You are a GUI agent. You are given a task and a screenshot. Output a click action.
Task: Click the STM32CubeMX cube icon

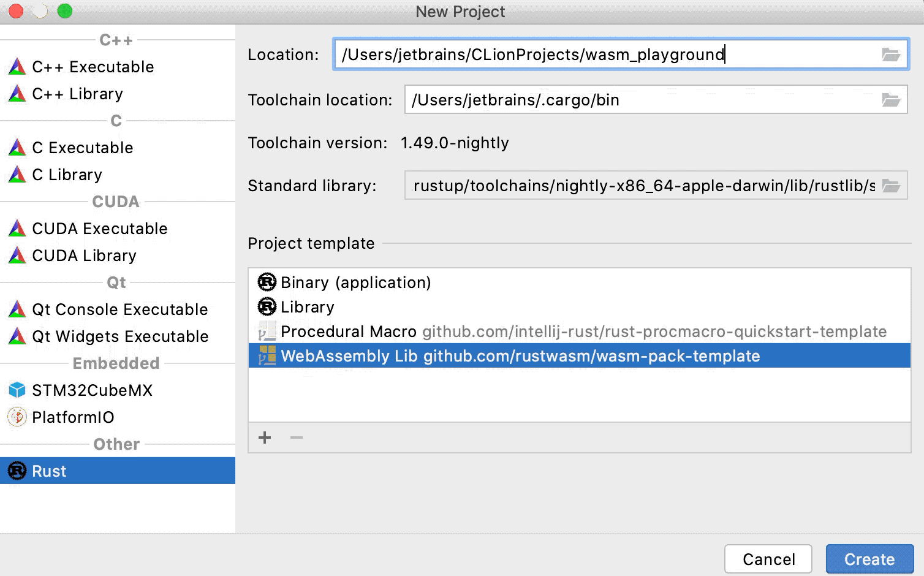click(x=17, y=390)
